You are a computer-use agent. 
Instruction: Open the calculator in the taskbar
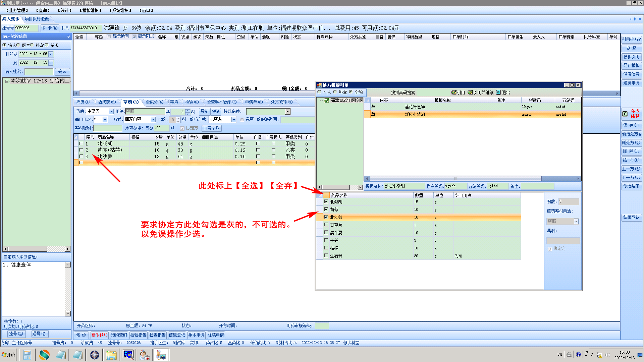click(x=27, y=355)
